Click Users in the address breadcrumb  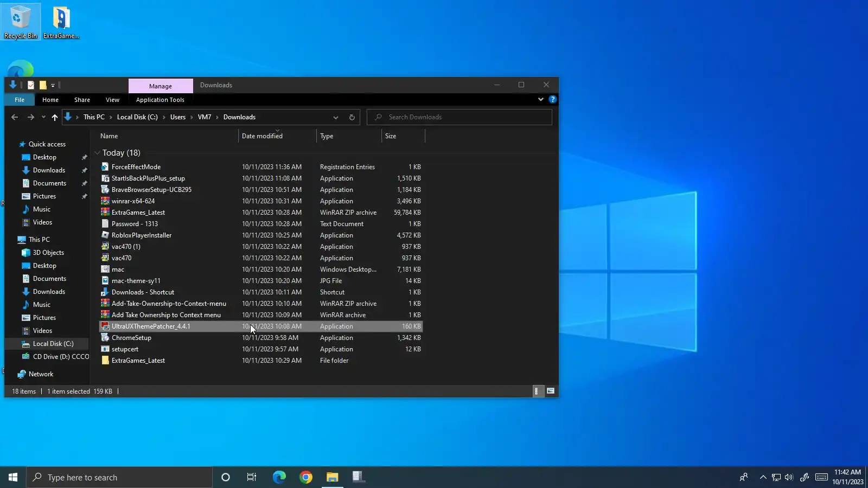click(x=177, y=117)
